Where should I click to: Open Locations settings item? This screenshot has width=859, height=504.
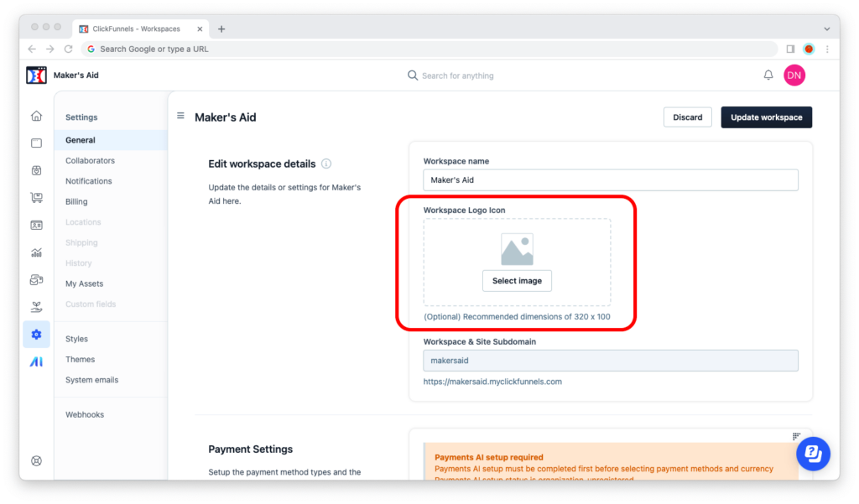click(x=83, y=222)
